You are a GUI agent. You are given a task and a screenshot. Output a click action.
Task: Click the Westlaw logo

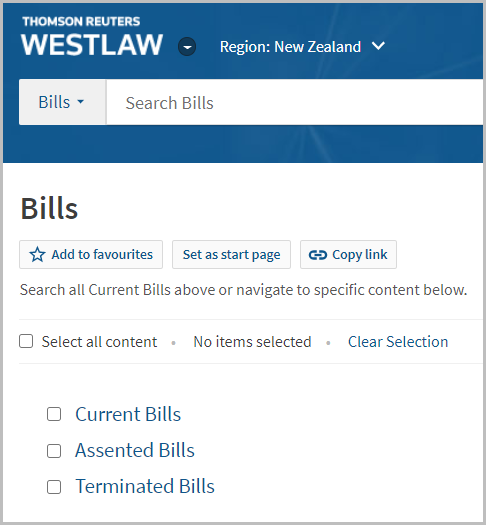92,45
